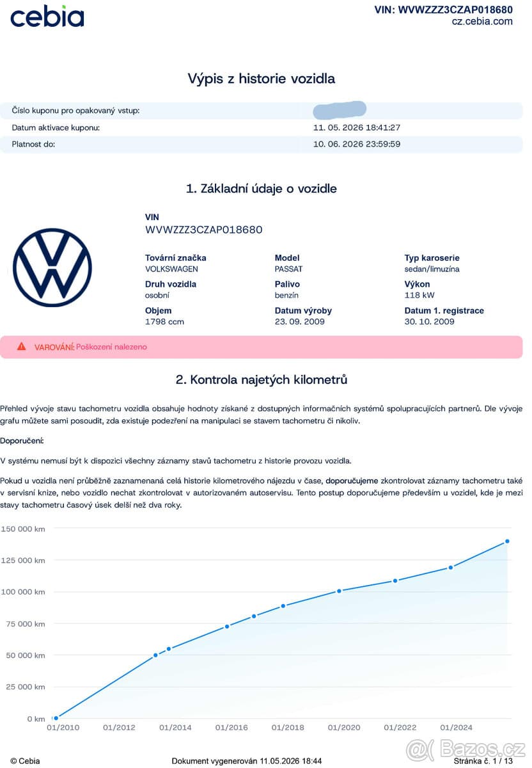Click the last chart data point near 140 000 km

[507, 541]
